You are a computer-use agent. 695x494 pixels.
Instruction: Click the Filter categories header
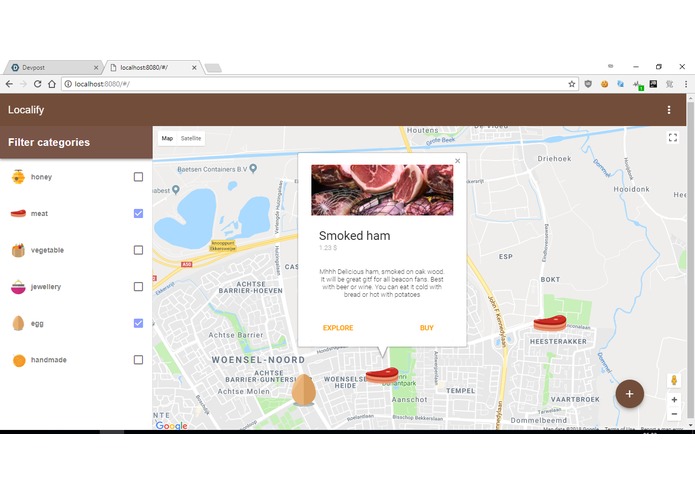click(x=49, y=142)
